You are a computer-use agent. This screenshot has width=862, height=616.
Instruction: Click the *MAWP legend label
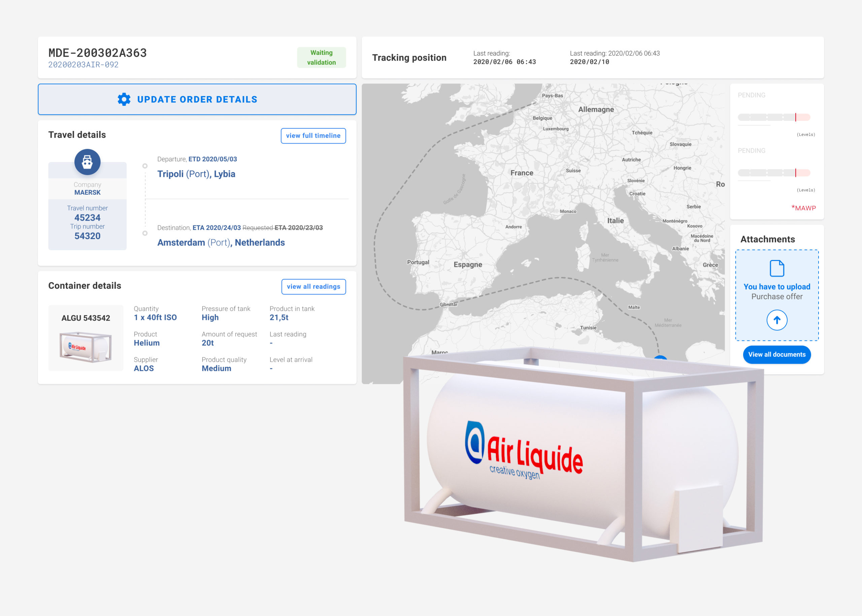(x=803, y=208)
